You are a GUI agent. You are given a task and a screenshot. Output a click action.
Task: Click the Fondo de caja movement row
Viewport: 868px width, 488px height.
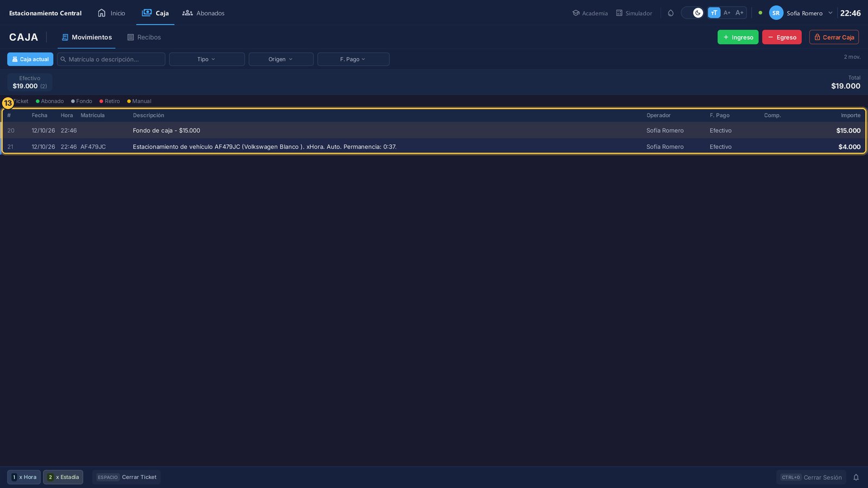click(x=434, y=131)
